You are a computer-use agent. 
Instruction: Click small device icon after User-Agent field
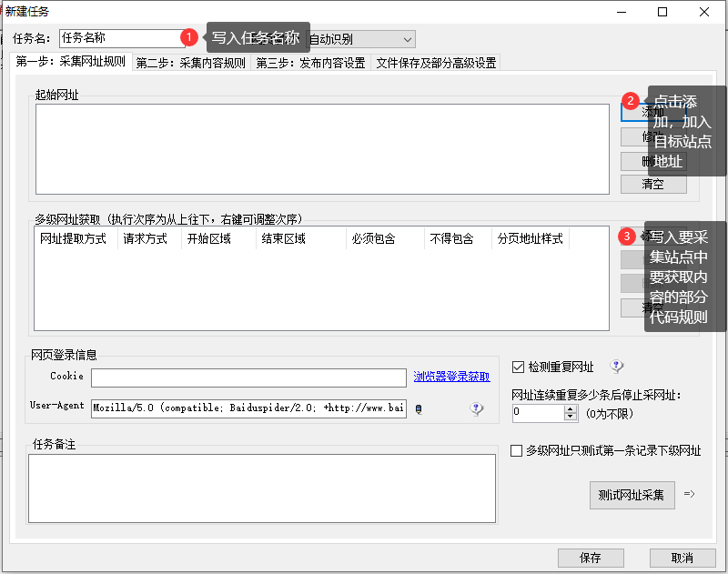419,409
